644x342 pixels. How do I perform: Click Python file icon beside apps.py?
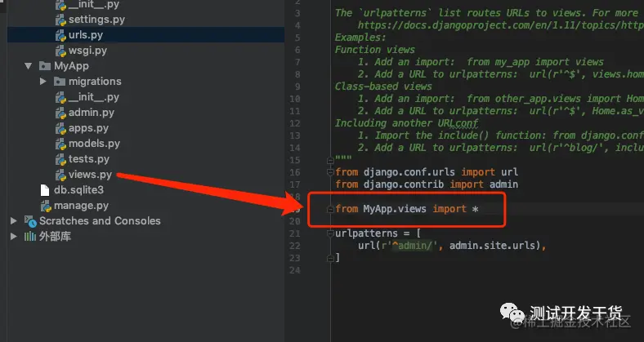click(60, 128)
